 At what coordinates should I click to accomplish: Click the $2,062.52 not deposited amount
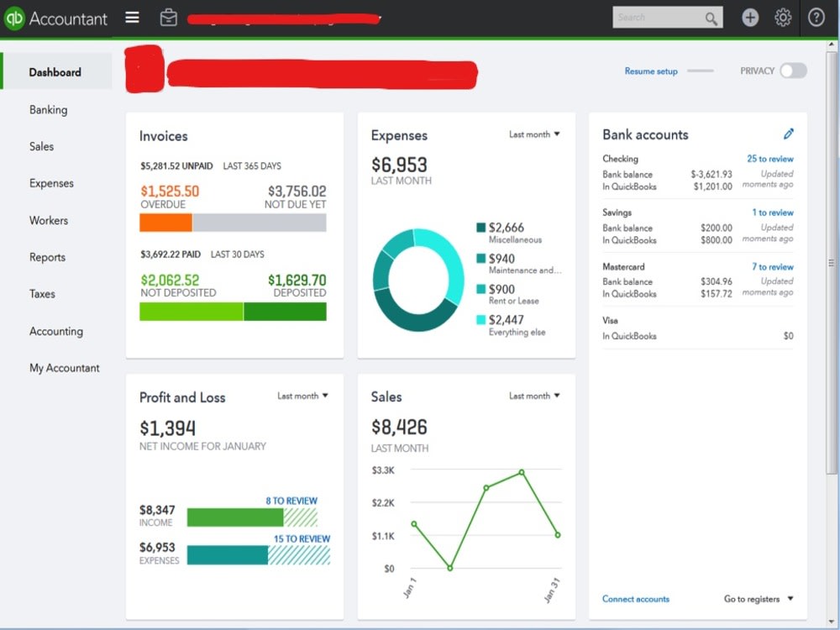click(170, 281)
